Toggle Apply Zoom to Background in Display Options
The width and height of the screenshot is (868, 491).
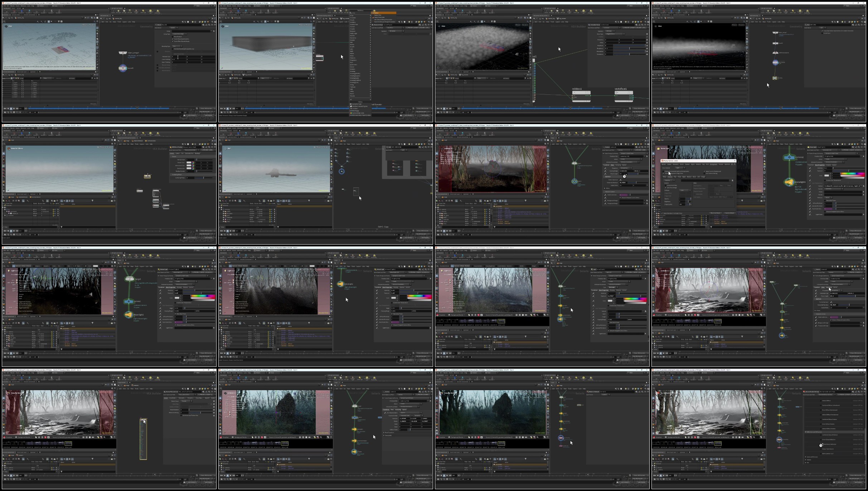(704, 171)
